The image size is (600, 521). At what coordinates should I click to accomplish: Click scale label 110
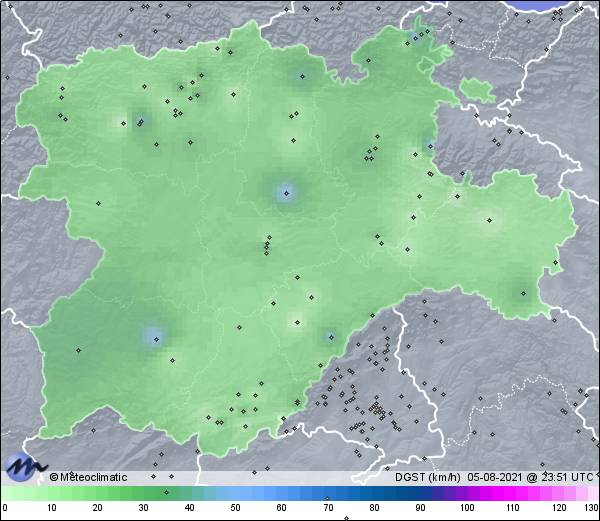point(513,508)
